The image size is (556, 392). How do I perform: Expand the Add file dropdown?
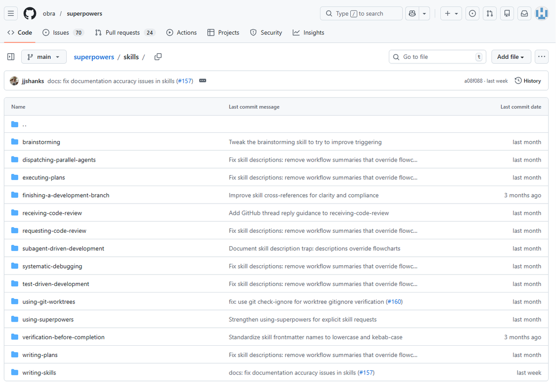510,57
